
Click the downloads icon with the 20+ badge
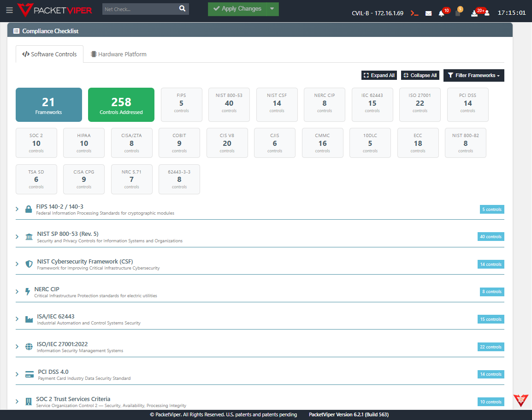point(473,13)
